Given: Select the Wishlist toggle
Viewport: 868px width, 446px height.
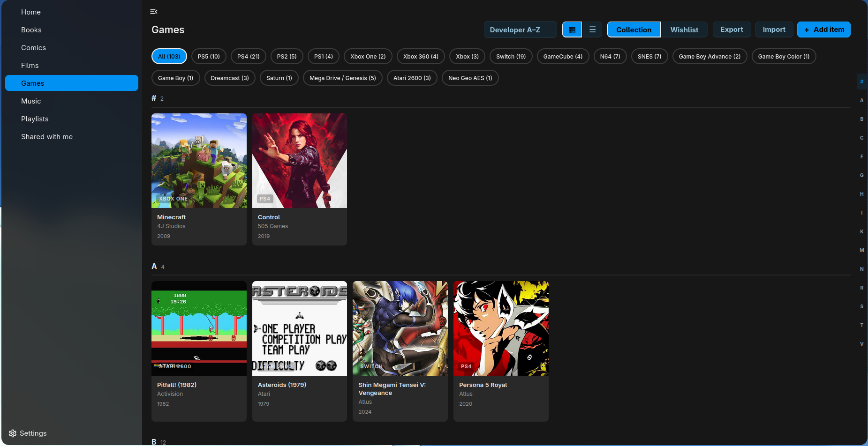Looking at the screenshot, I should [684, 30].
